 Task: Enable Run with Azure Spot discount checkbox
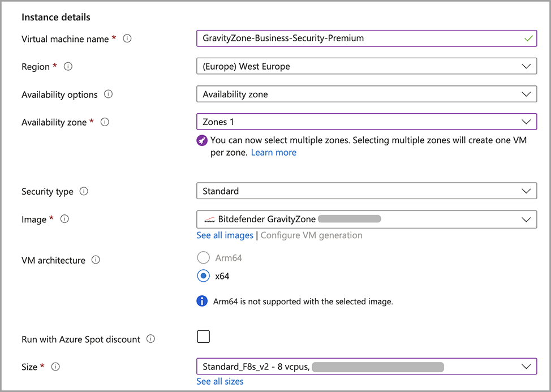point(203,337)
